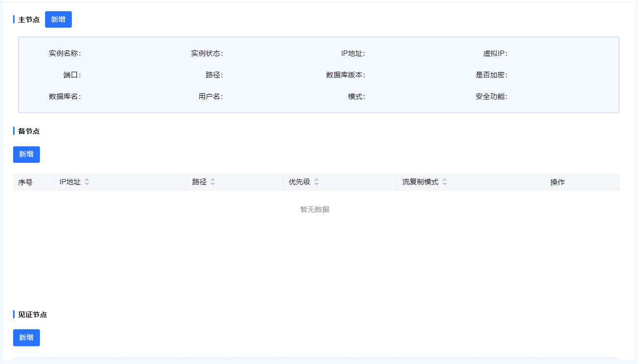638x364 pixels.
Task: Click the 安全功能 field label
Action: pos(491,97)
